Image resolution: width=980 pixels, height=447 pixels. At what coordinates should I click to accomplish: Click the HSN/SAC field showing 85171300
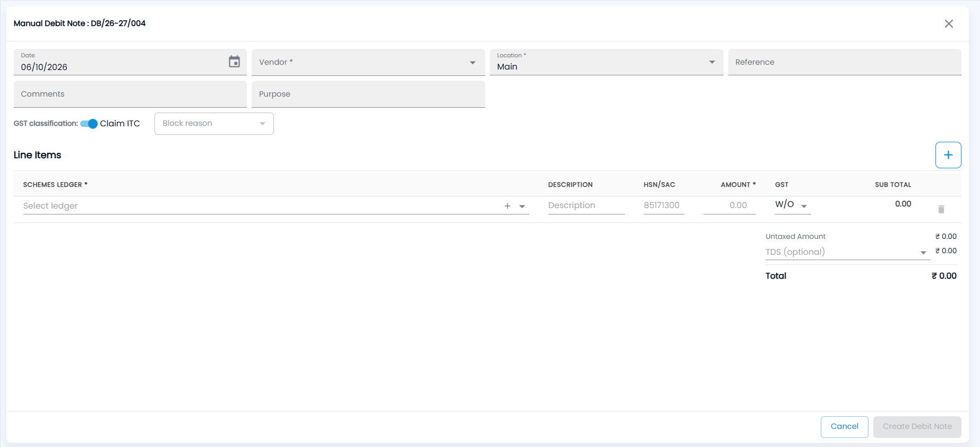(x=664, y=205)
